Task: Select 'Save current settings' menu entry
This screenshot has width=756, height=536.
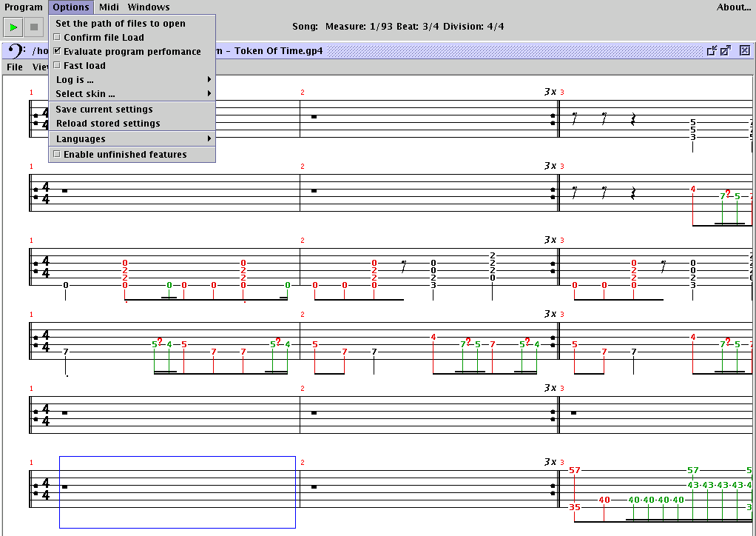Action: [104, 110]
